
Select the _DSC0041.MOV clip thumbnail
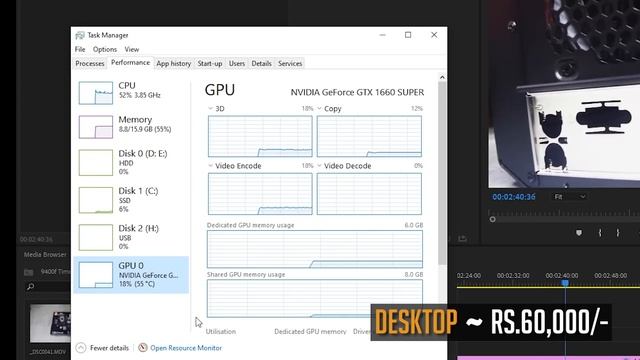[x=50, y=323]
